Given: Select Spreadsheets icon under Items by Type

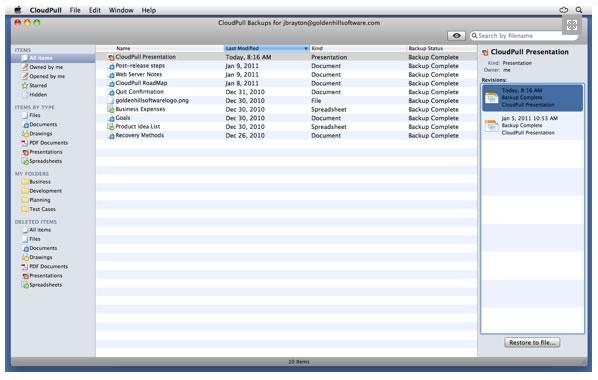Looking at the screenshot, I should pos(25,161).
